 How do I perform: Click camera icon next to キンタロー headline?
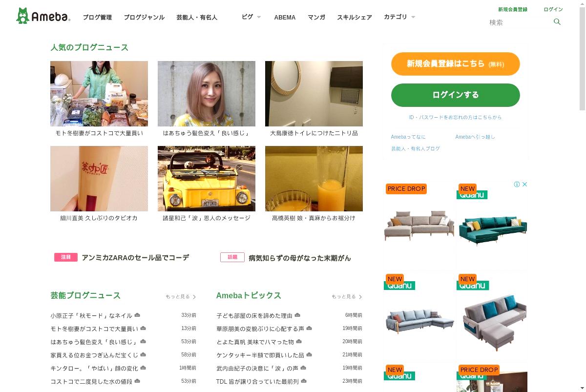coord(143,368)
